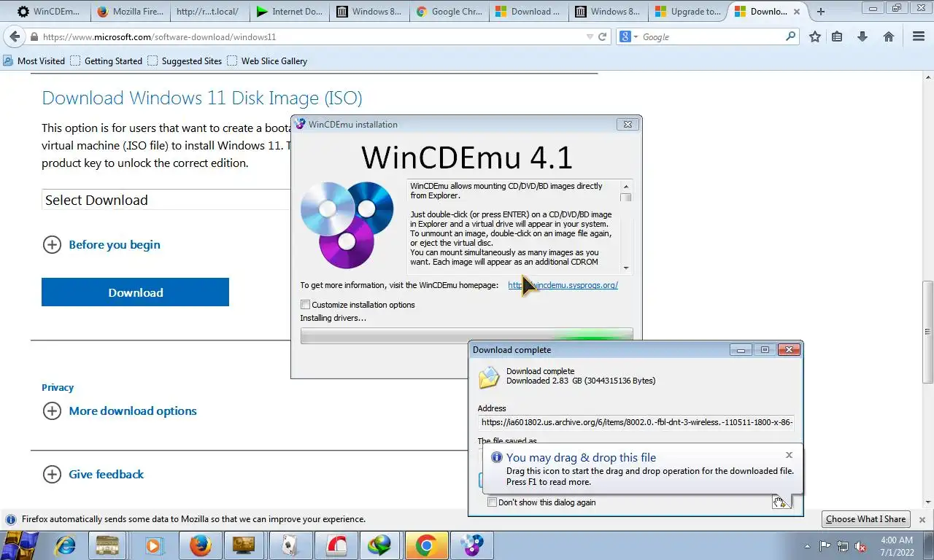Viewport: 934px width, 560px height.
Task: Switch to Google Chrome in the taskbar
Action: tap(426, 545)
